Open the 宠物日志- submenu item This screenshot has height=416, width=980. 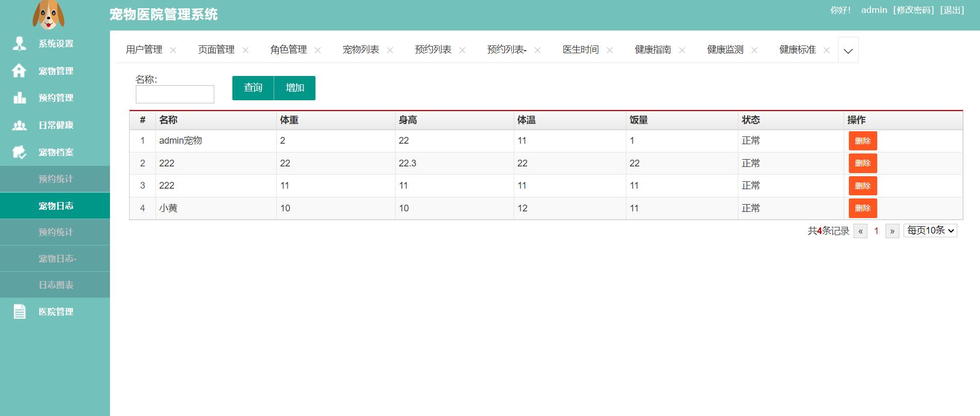[x=55, y=258]
